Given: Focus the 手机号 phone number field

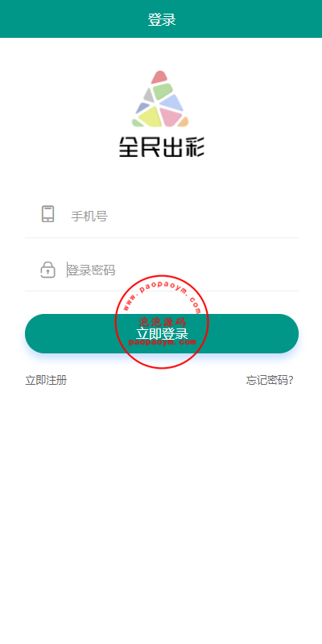Looking at the screenshot, I should point(162,216).
